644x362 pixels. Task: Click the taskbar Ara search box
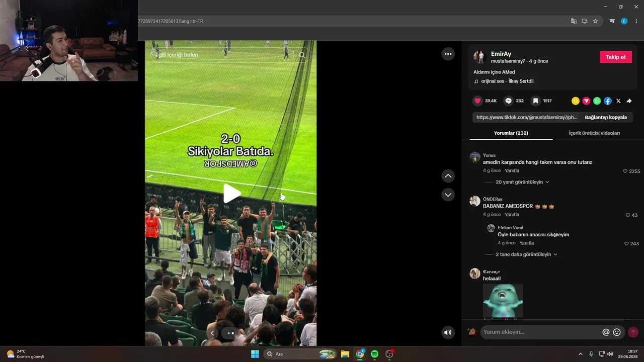pyautogui.click(x=300, y=354)
